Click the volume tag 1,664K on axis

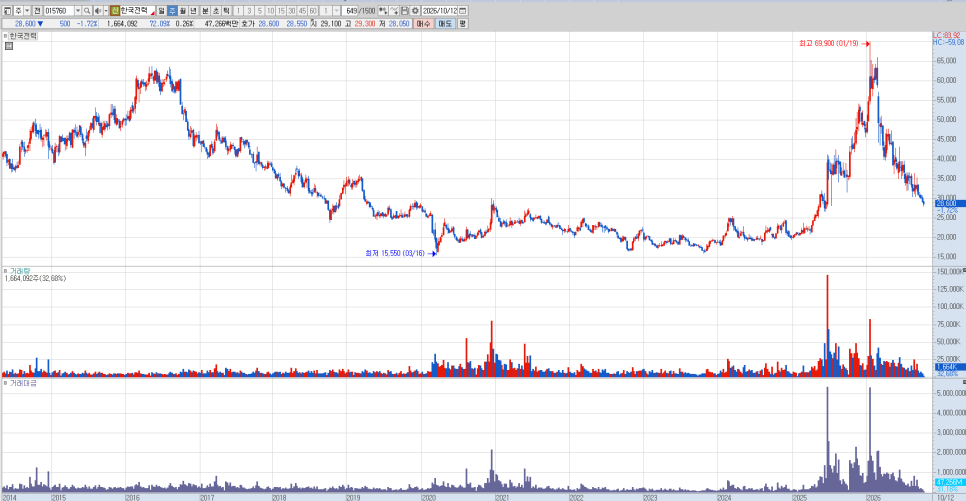point(949,367)
